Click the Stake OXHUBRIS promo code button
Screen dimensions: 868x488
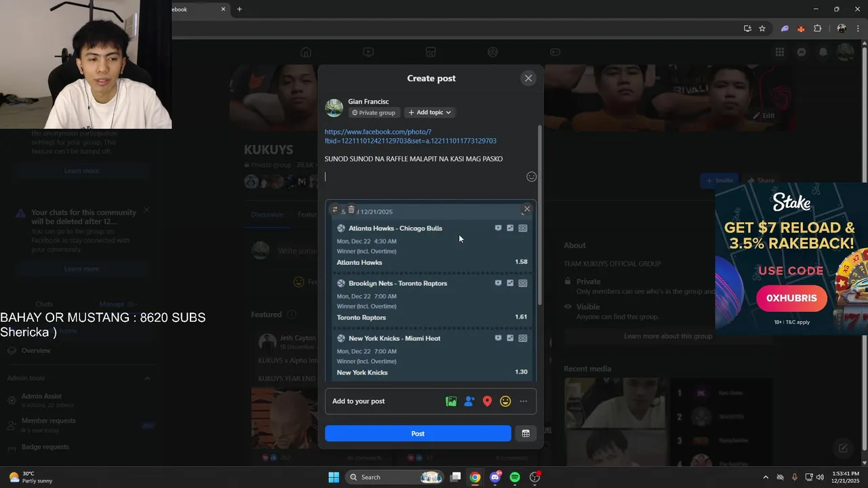(791, 298)
